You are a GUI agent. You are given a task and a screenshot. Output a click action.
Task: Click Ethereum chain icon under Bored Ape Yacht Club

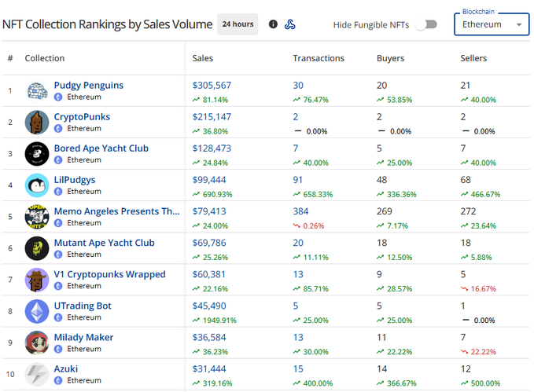58,160
